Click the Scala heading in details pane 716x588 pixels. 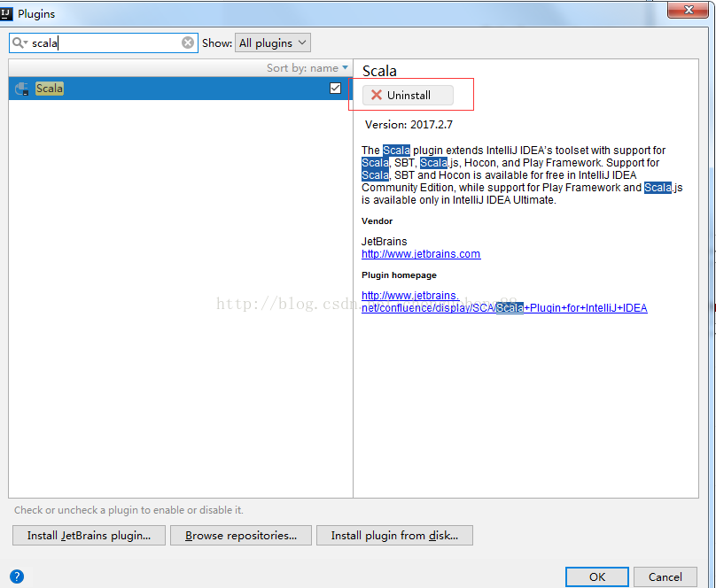[379, 71]
